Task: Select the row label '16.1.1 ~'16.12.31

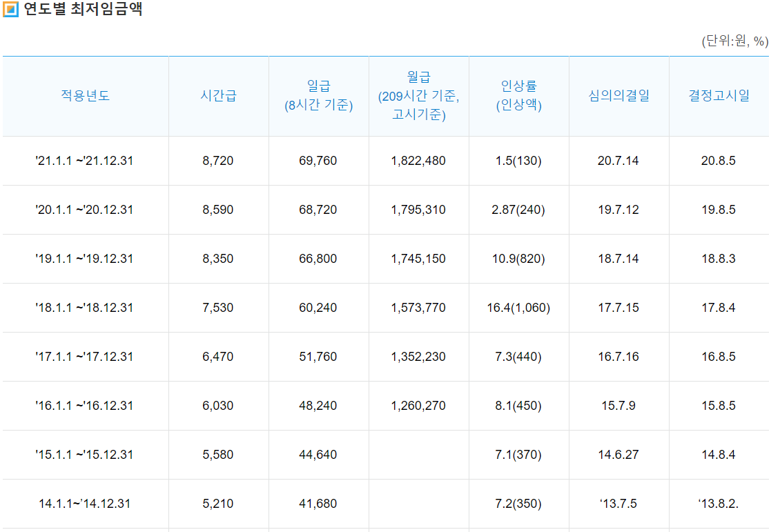Action: pos(85,406)
